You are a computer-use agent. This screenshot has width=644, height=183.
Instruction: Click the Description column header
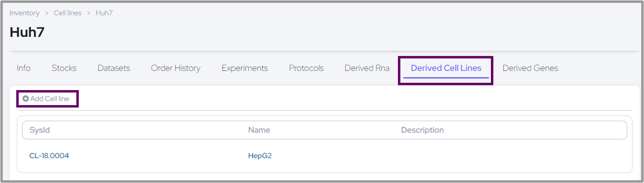pyautogui.click(x=422, y=130)
